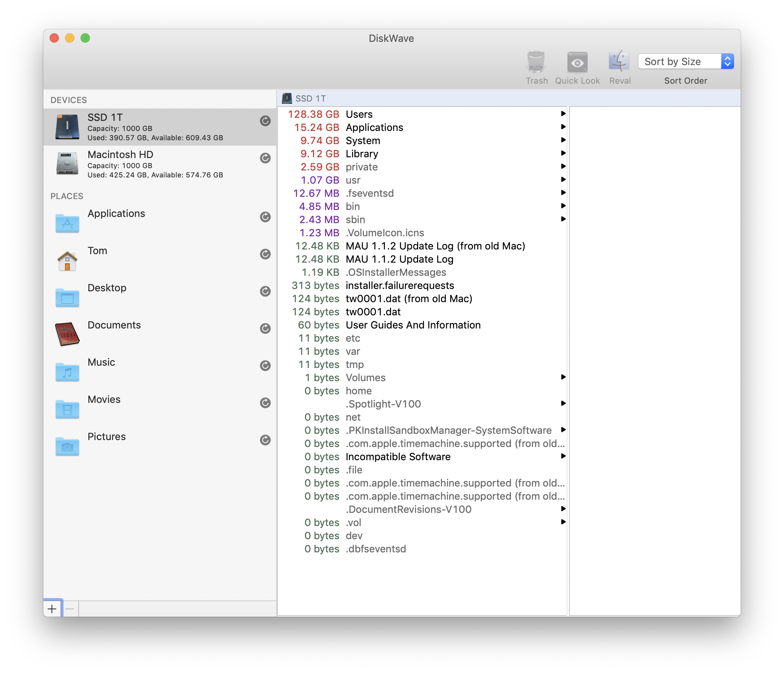Expand the usr folder arrow
This screenshot has width=784, height=674.
(563, 179)
